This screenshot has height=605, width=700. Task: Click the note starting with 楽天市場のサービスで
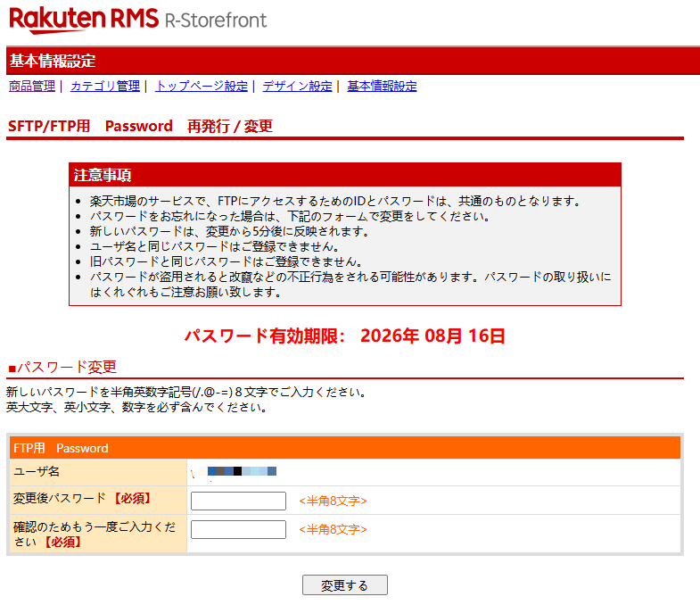335,201
